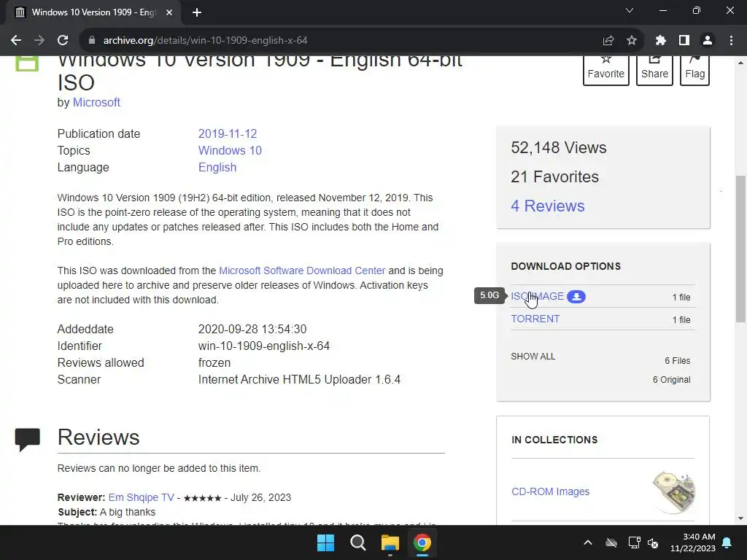747x560 pixels.
Task: Open taskbar Search
Action: [357, 542]
